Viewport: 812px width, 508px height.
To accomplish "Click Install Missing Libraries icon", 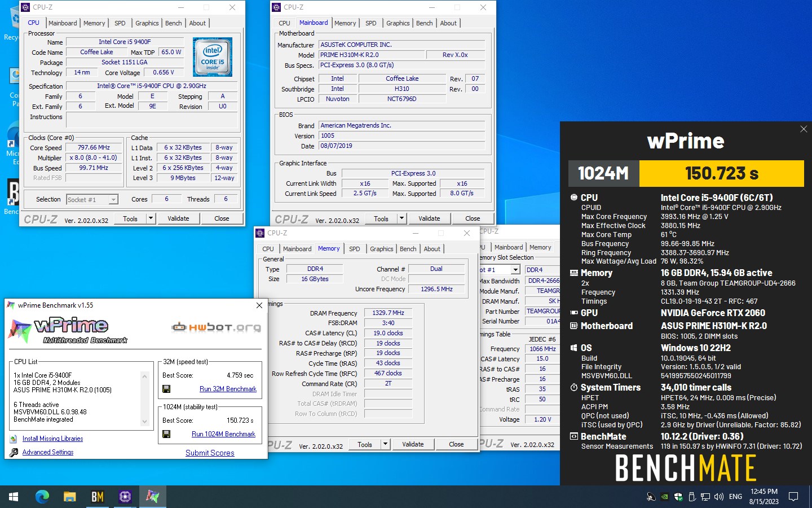I will click(14, 439).
